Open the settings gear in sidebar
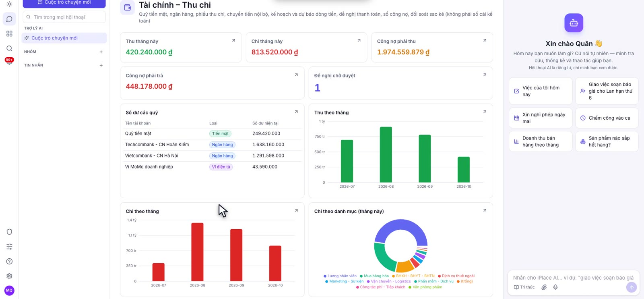This screenshot has height=299, width=644. tap(9, 276)
